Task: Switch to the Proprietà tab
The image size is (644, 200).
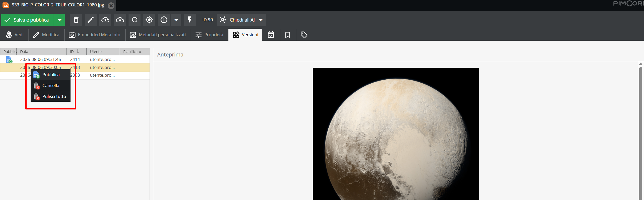Action: pyautogui.click(x=209, y=35)
